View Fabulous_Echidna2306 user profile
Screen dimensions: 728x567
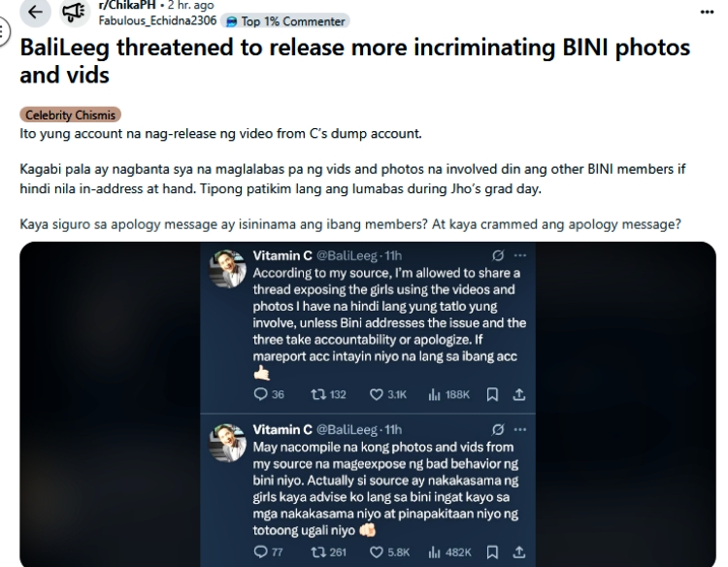click(157, 21)
